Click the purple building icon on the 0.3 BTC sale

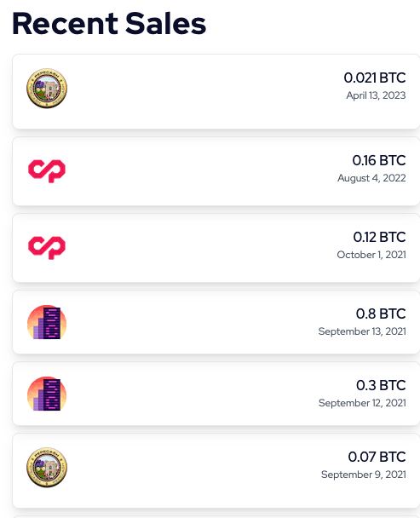click(x=47, y=394)
